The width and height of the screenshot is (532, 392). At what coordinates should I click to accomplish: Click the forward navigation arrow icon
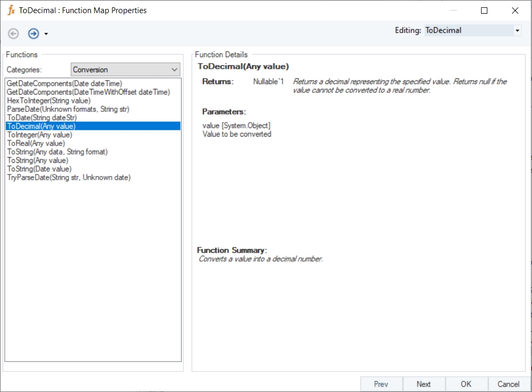(x=34, y=34)
